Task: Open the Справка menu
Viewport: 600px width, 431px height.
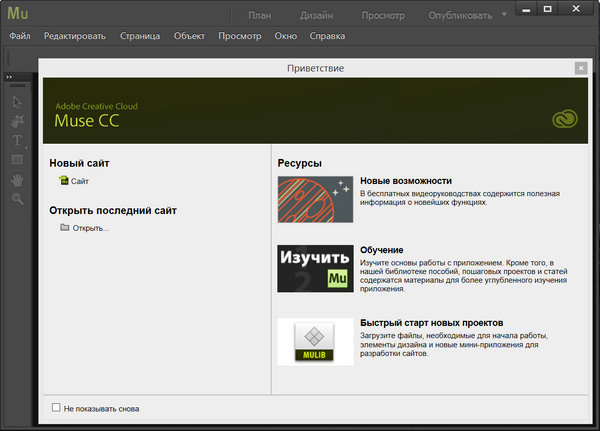Action: (327, 36)
